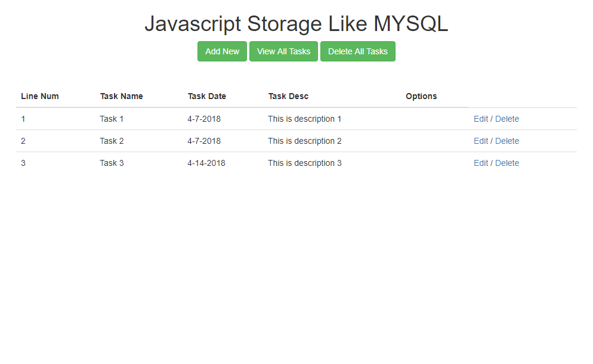Click the Delete All Tasks button
593x364 pixels.
coord(357,51)
